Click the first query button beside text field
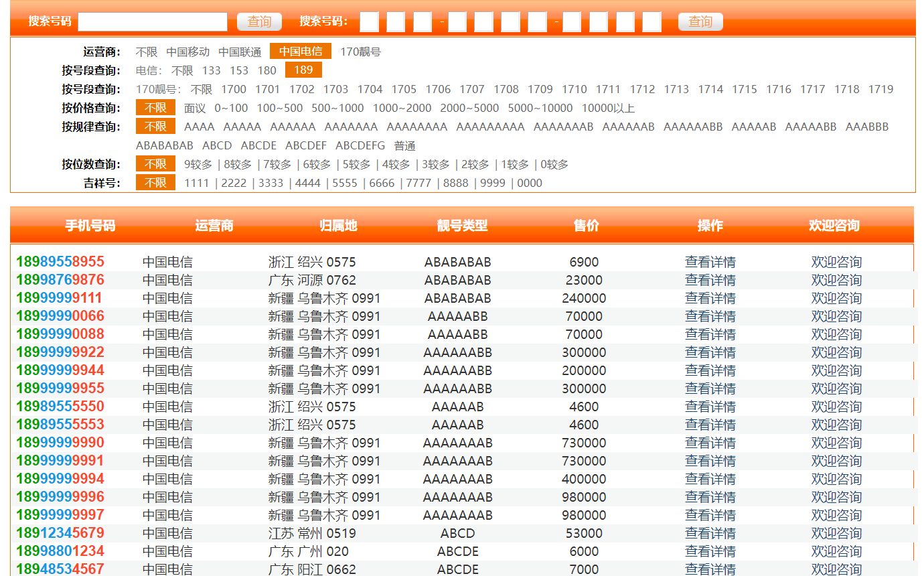The image size is (924, 576). pos(259,21)
